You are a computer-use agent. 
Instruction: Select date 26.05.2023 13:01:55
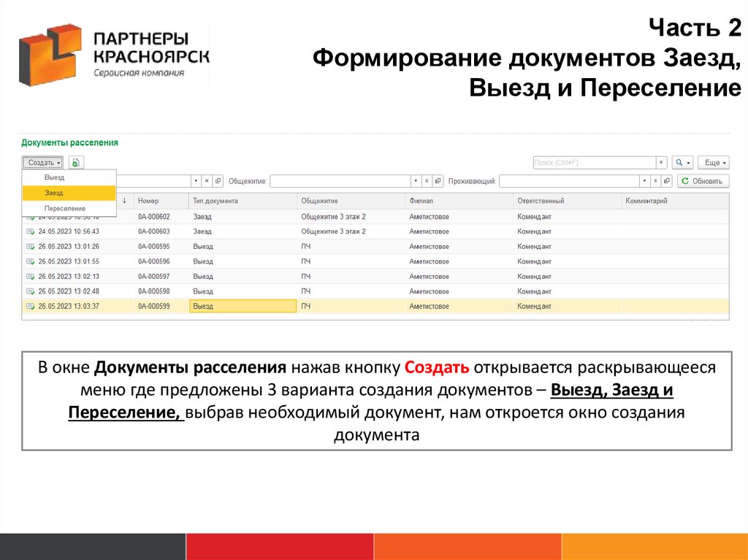69,261
